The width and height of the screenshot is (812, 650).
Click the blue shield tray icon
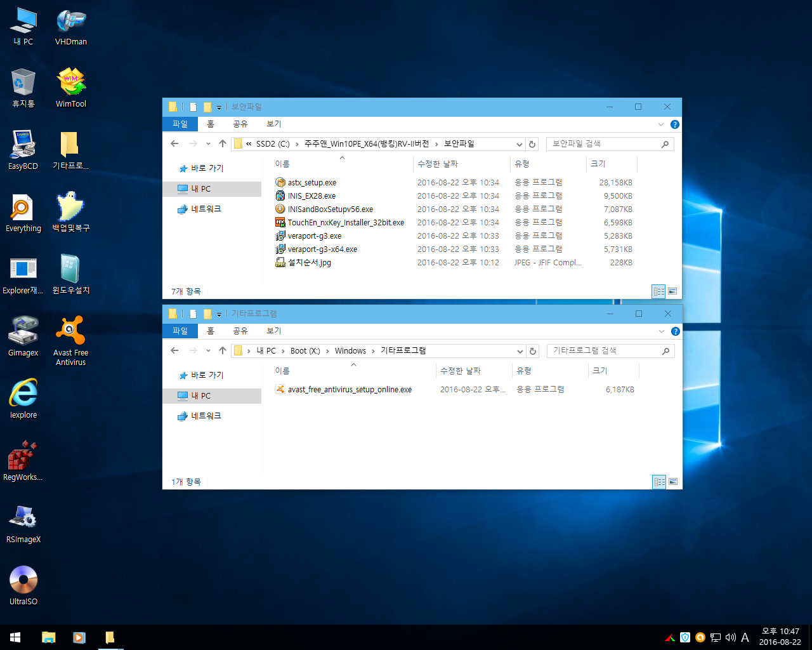click(x=685, y=637)
